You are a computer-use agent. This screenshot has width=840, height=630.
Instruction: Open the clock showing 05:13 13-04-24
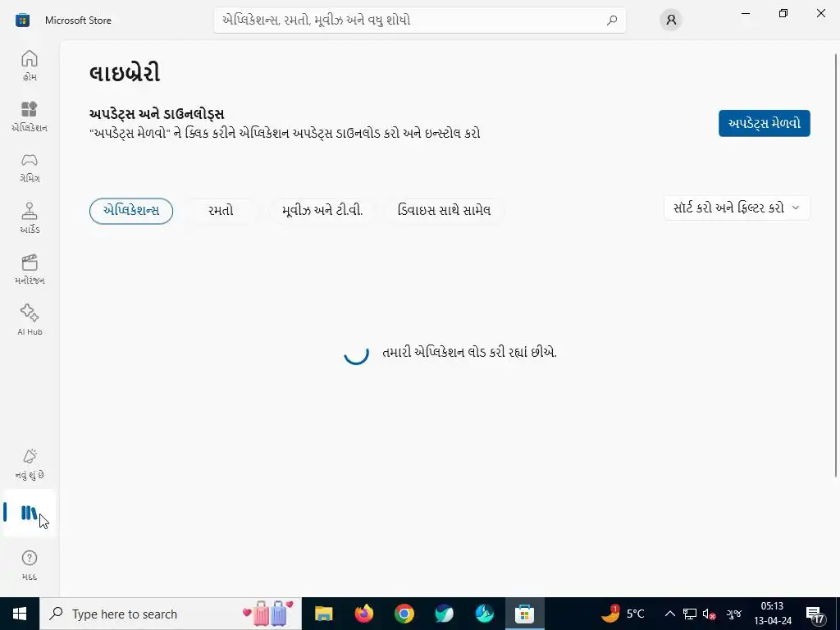tap(773, 614)
